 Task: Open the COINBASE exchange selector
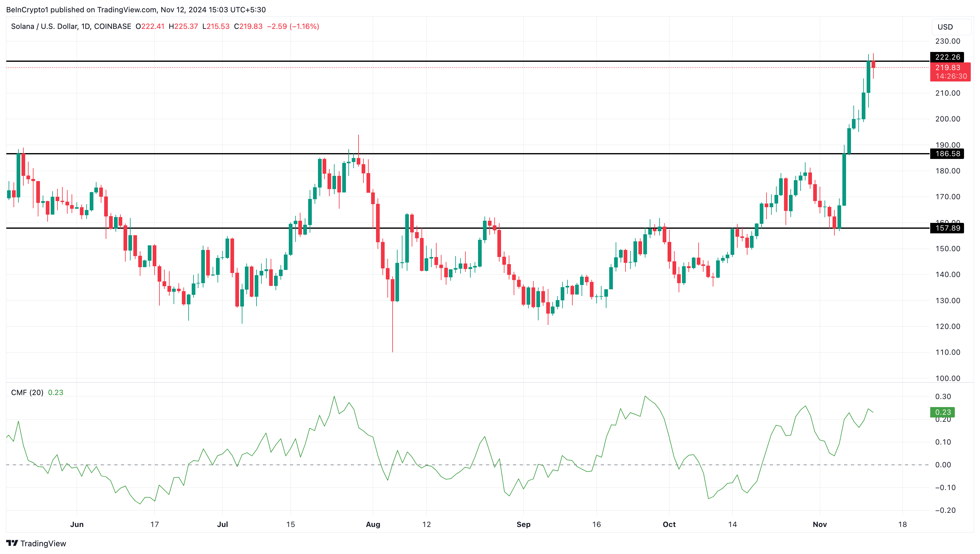(x=112, y=27)
